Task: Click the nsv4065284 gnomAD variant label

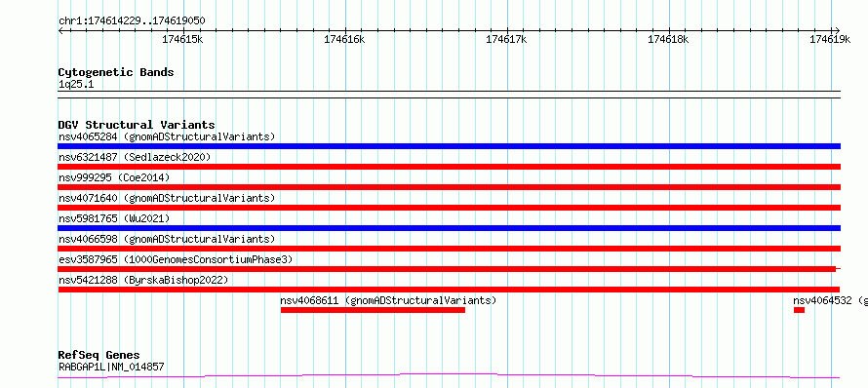Action: click(167, 136)
